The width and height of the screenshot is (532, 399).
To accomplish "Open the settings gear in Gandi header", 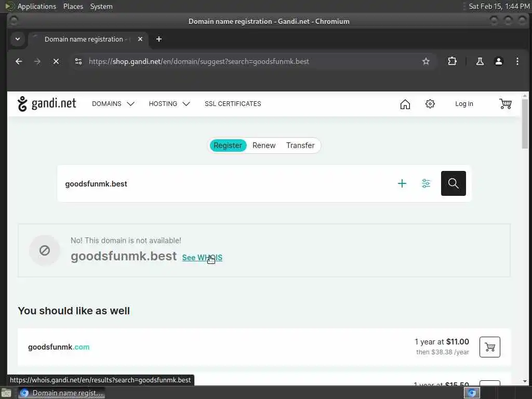I will point(430,104).
